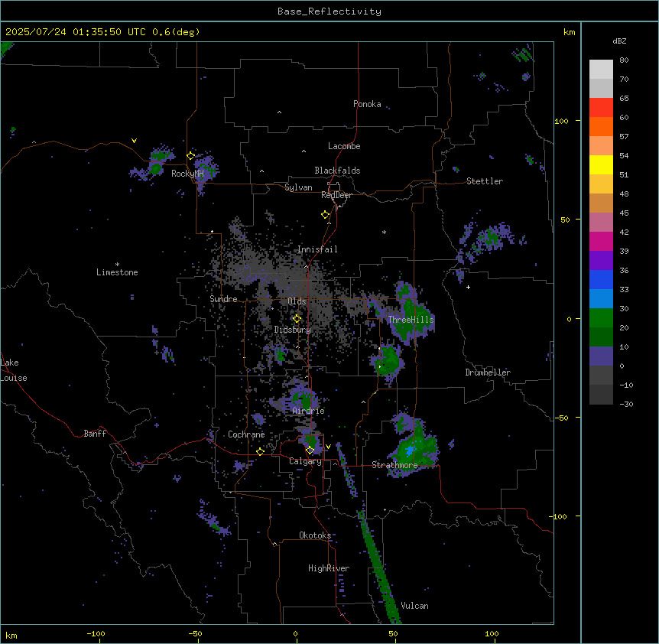Select the RockyNH label
Viewport: 659px width, 644px height.
[x=187, y=174]
